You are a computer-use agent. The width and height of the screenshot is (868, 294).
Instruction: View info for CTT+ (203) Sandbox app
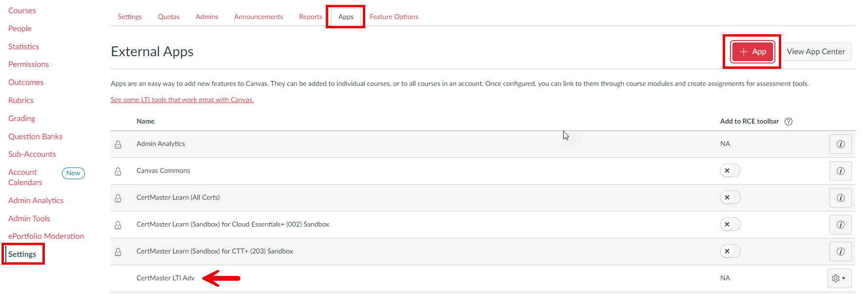point(841,252)
